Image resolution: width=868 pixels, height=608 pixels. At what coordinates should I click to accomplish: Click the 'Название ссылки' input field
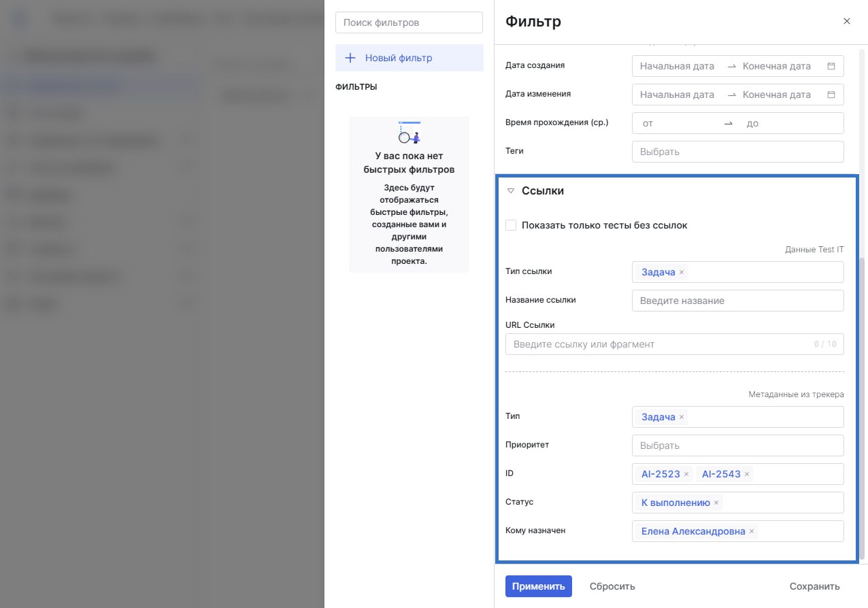pos(737,301)
